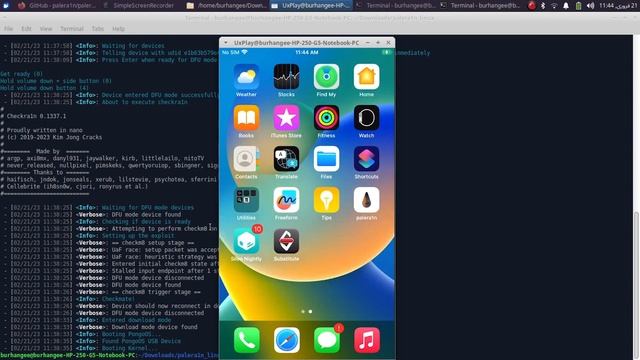Click the volume speaker tray icon
Image resolution: width=640 pixels, height=360 pixels.
[x=590, y=5]
